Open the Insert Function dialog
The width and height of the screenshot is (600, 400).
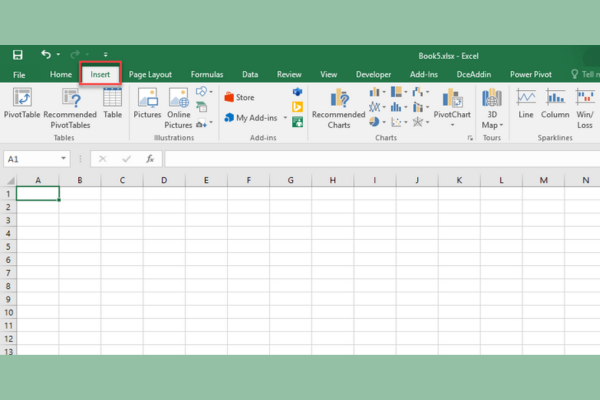click(150, 159)
